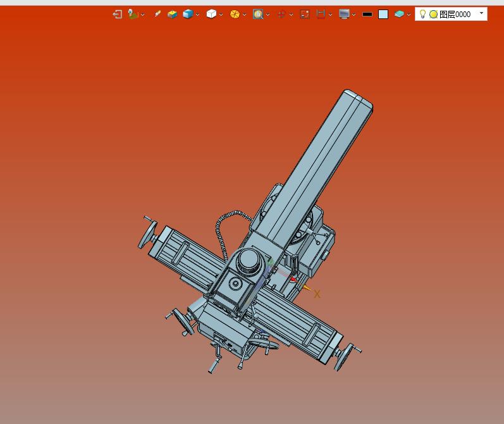Click the red bracket dimension icon
The width and height of the screenshot is (504, 424).
point(321,14)
